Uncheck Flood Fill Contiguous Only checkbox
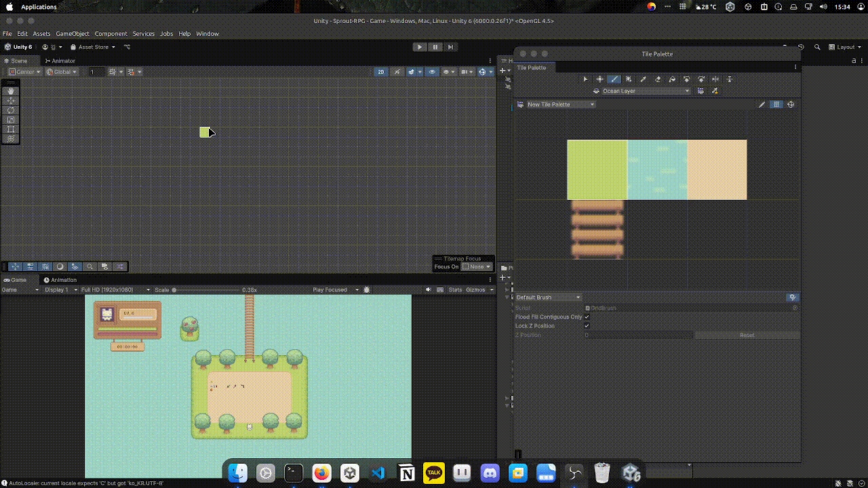Screen dimensions: 868x488 (587, 317)
